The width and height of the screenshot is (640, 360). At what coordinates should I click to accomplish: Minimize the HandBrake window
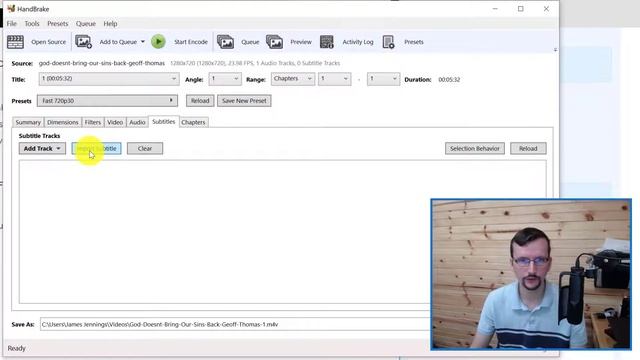tap(495, 9)
